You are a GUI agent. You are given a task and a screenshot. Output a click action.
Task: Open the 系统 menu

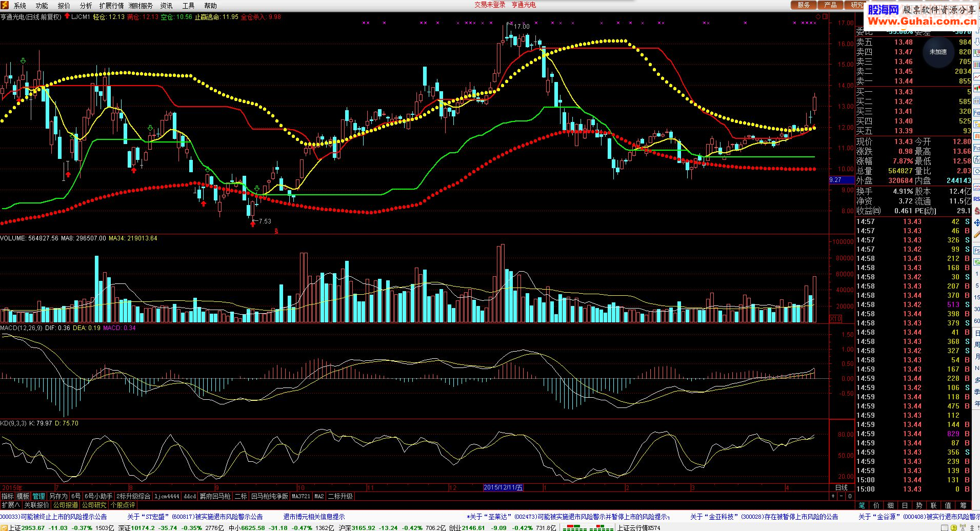(x=20, y=6)
